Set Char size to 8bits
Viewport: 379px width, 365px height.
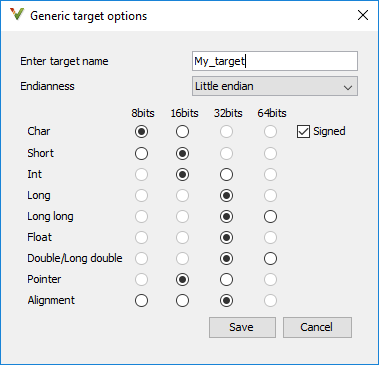coord(142,132)
